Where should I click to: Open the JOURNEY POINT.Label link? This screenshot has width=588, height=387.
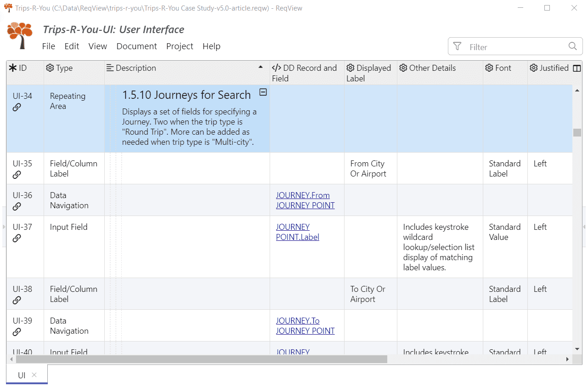point(297,232)
